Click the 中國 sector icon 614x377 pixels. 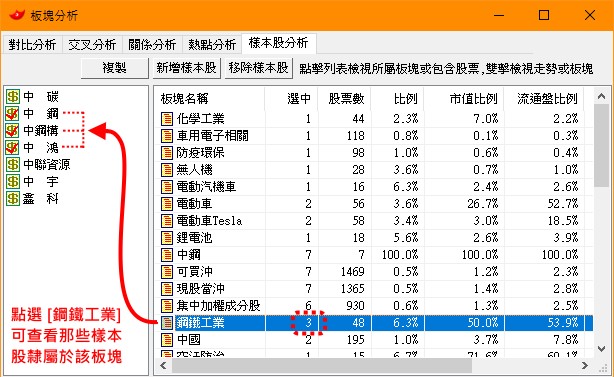coord(167,340)
